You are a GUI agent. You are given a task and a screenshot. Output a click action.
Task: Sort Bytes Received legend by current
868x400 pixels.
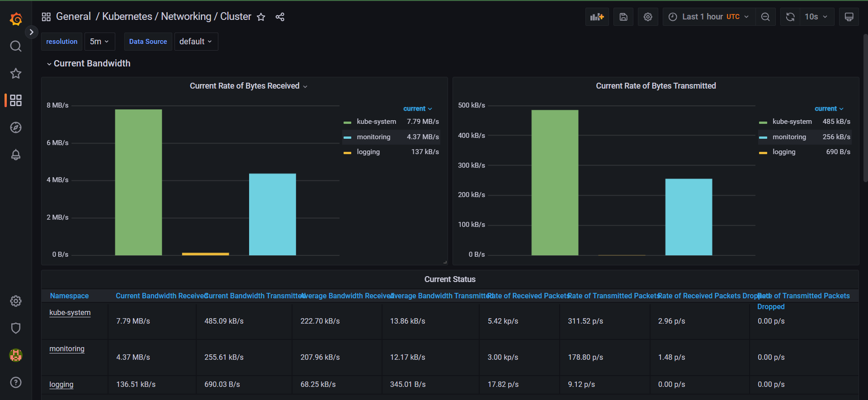point(417,108)
